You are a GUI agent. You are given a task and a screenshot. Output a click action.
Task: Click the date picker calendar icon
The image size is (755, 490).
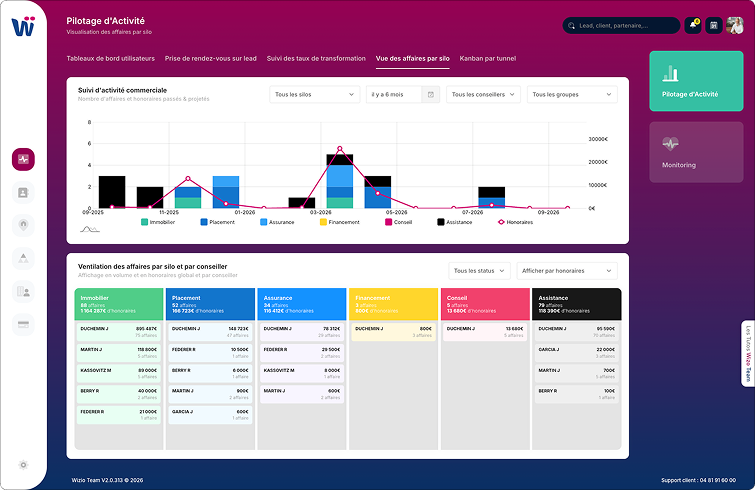point(430,95)
